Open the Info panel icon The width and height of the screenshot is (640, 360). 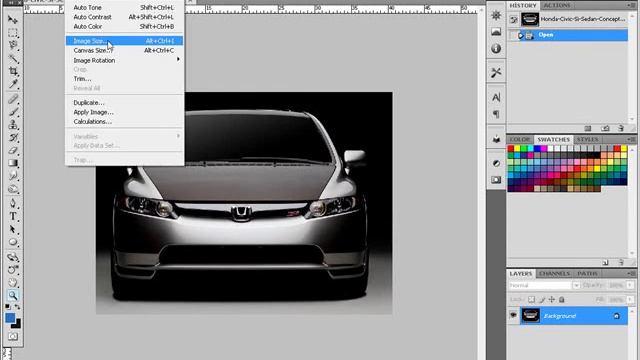[x=496, y=49]
